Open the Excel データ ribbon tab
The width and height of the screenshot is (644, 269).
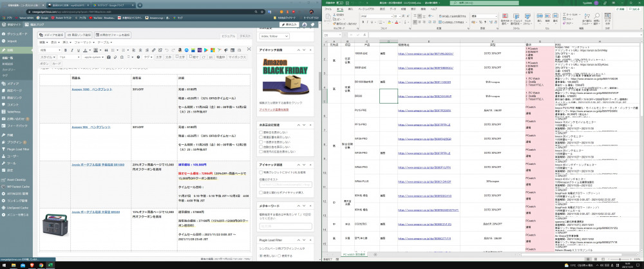393,8
